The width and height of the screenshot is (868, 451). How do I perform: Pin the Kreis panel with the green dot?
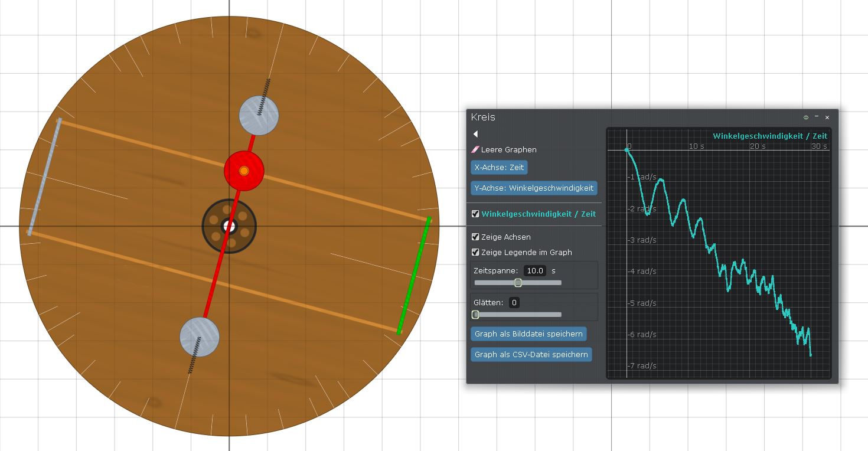(x=806, y=117)
